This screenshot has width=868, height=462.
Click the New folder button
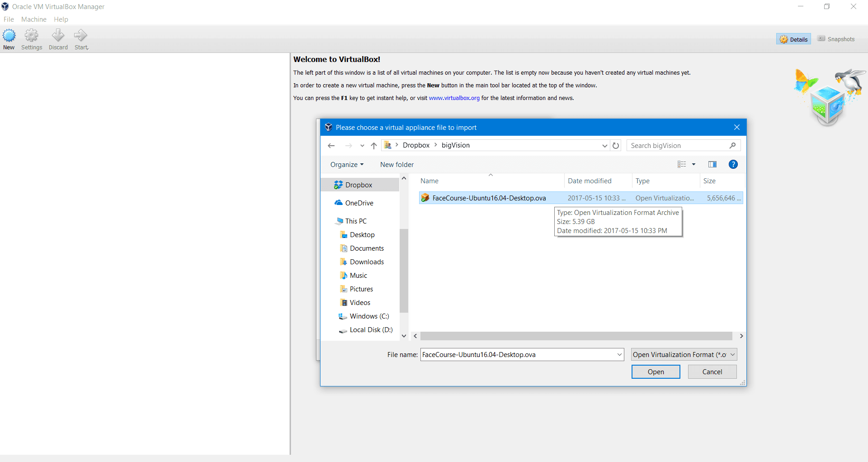coord(397,165)
